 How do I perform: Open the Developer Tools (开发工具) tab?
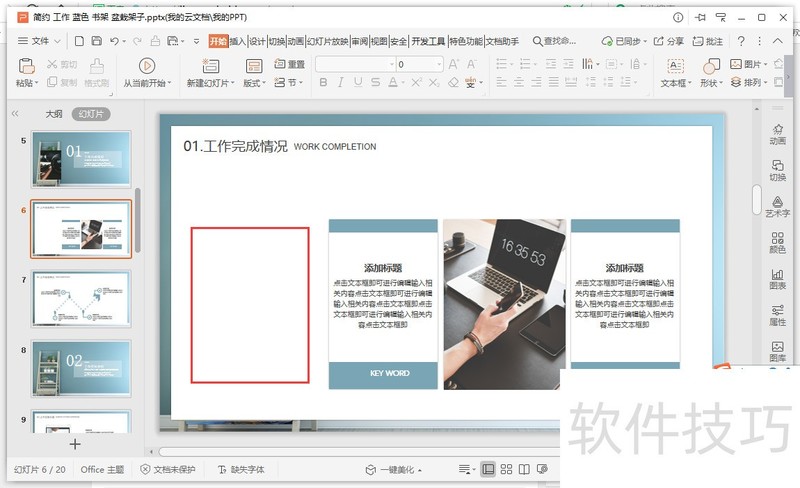428,41
